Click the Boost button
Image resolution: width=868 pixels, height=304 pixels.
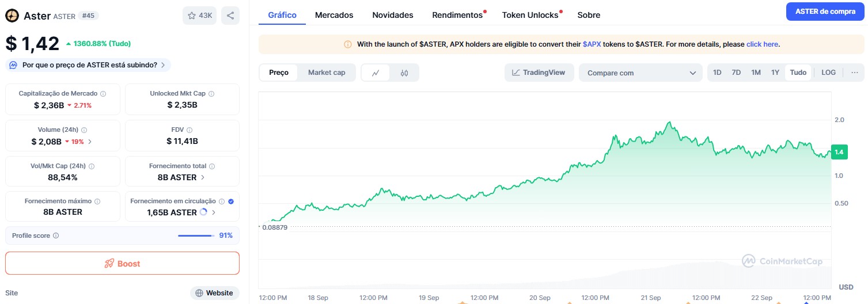coord(122,263)
